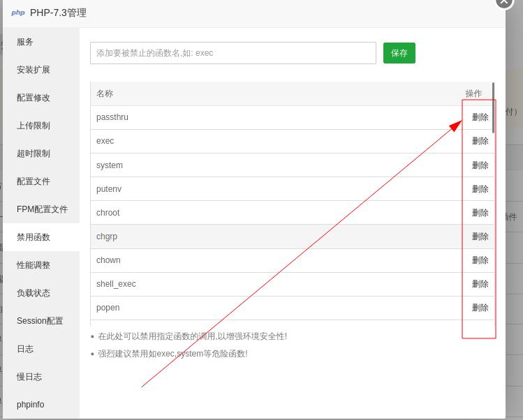This screenshot has width=523, height=420.
Task: Close the PHP-7.3 management dialog
Action: 503,2
